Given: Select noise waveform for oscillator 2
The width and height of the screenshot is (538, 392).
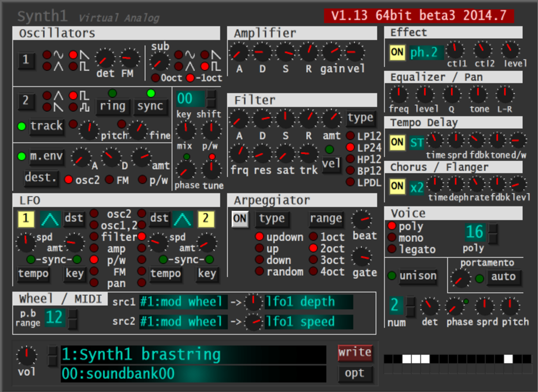Looking at the screenshot, I should (x=73, y=107).
